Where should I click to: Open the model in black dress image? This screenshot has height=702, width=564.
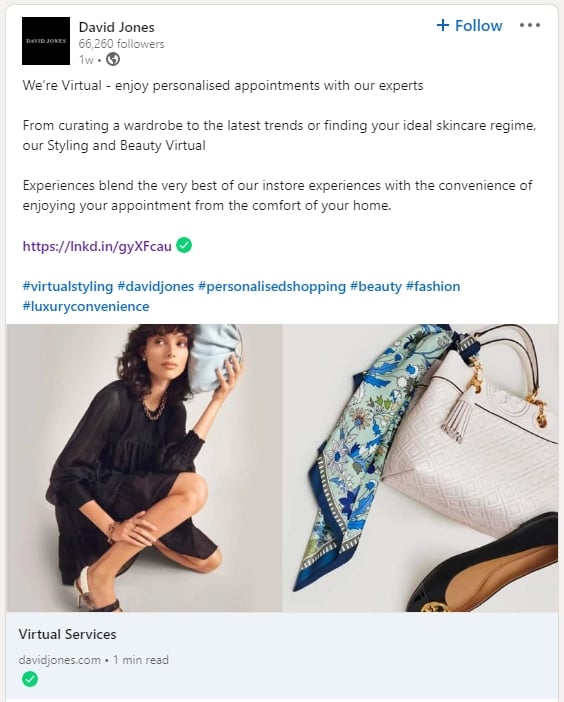(144, 468)
